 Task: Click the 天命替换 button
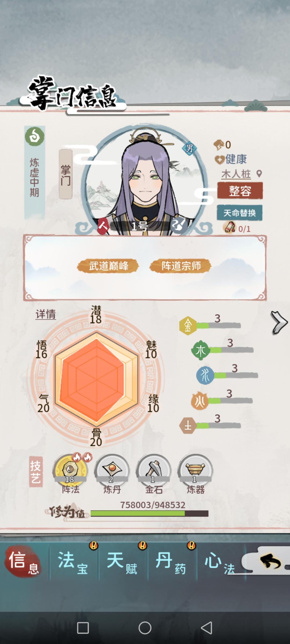[x=240, y=213]
